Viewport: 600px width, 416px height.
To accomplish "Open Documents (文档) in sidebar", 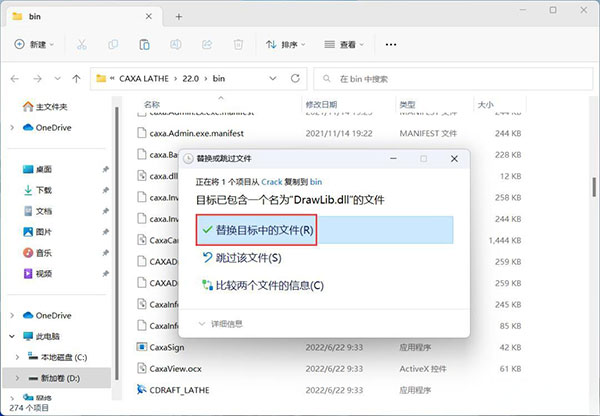I will [x=38, y=211].
